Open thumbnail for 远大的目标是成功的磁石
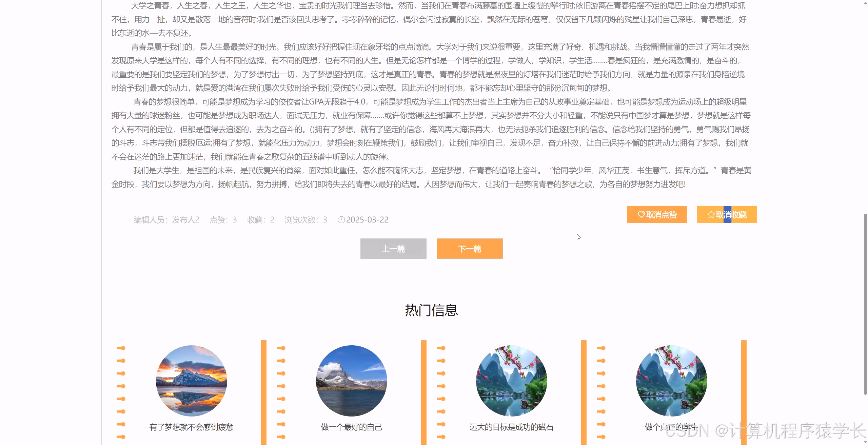The image size is (868, 445). 512,381
